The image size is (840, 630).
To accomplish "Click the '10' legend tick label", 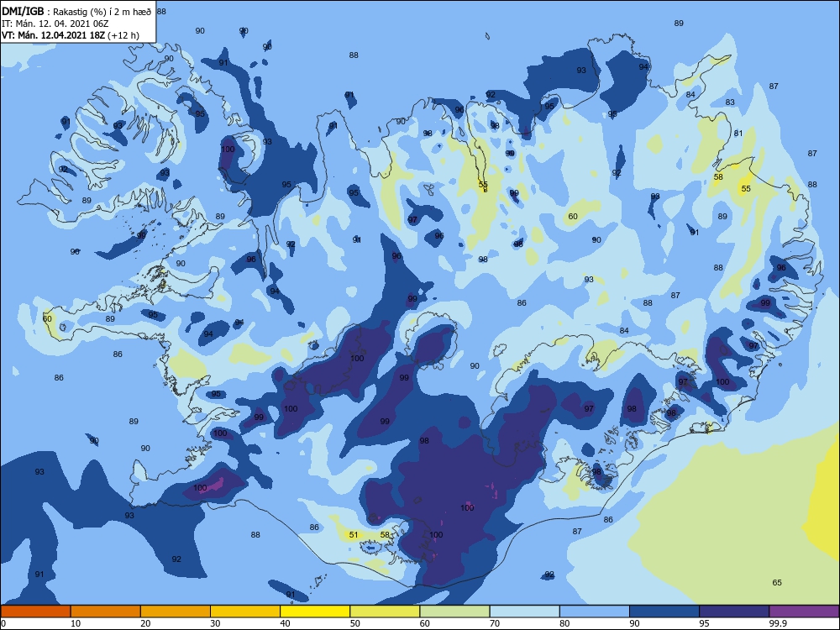I will (x=76, y=623).
